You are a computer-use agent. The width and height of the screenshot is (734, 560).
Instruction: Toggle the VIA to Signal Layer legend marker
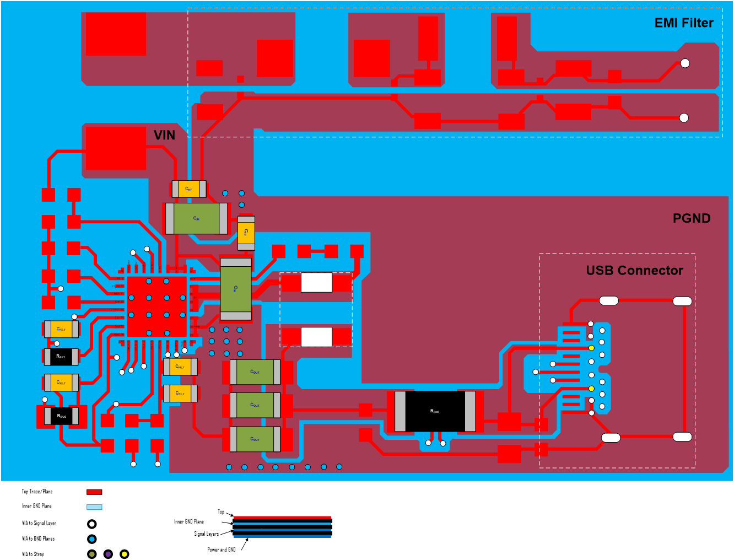[x=91, y=523]
